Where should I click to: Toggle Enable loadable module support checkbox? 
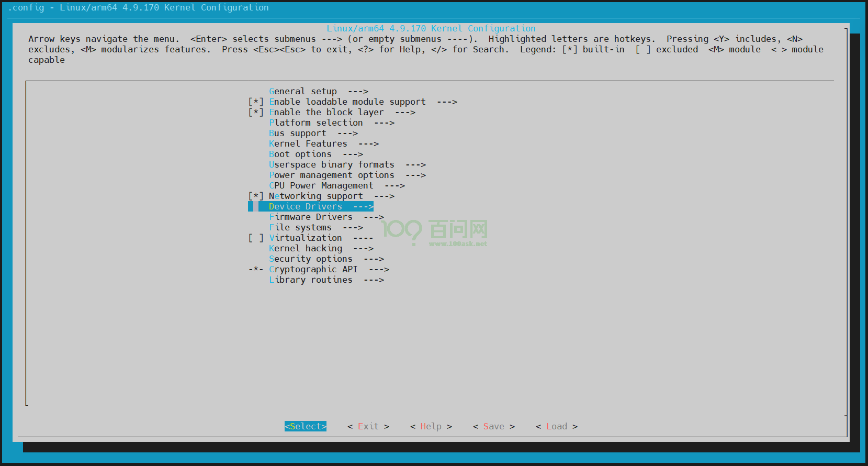pyautogui.click(x=256, y=102)
